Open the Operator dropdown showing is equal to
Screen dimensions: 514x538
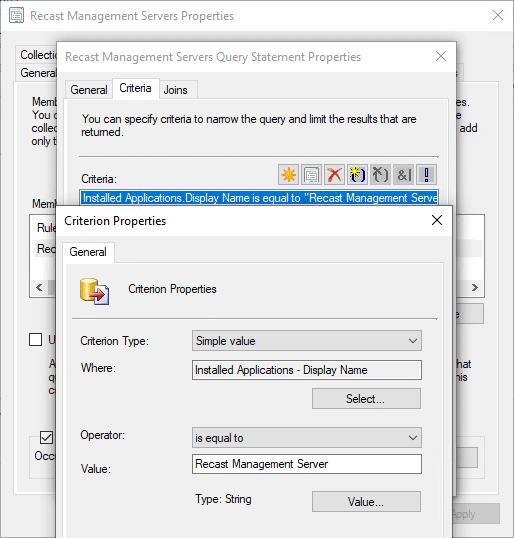pyautogui.click(x=307, y=437)
